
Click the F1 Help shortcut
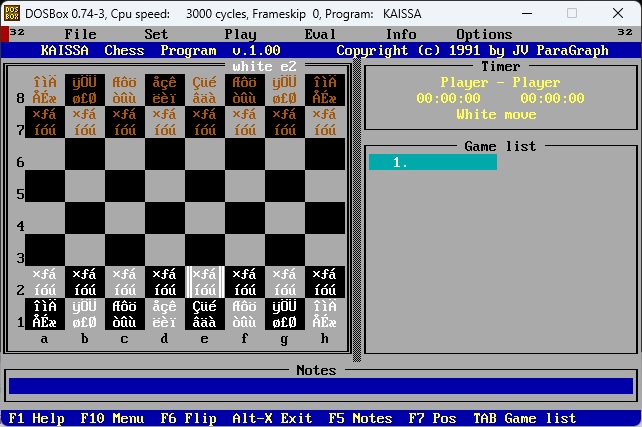point(36,418)
